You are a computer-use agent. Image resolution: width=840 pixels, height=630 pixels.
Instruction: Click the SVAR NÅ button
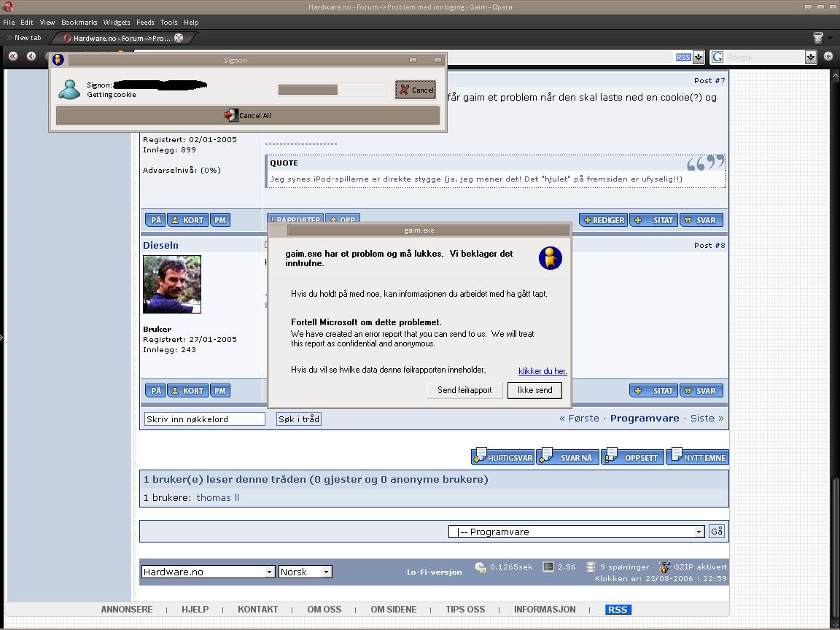(569, 457)
